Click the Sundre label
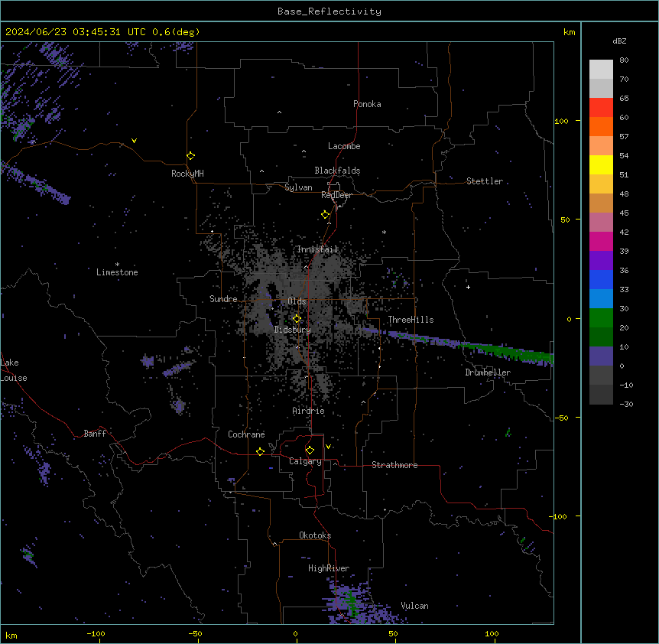 [223, 299]
